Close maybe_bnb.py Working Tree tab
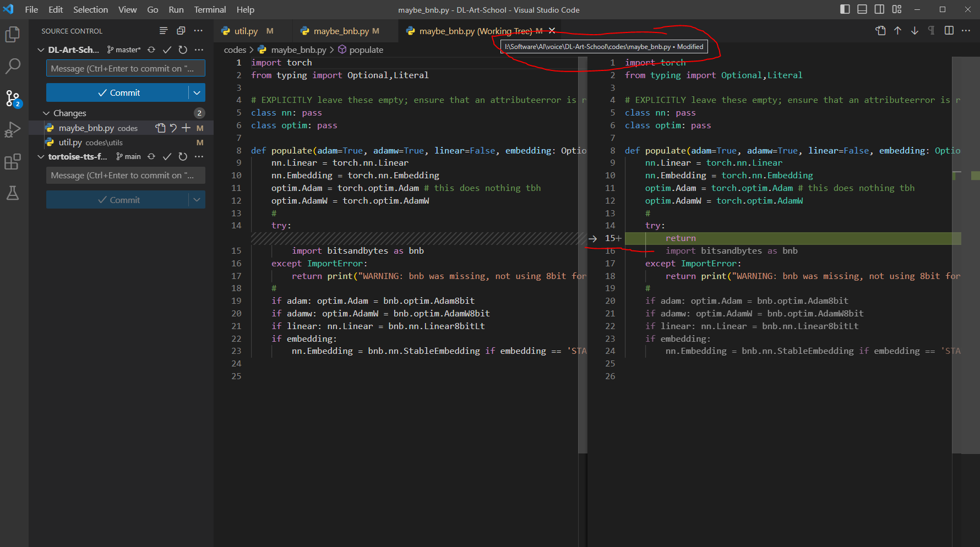Screen dimensions: 980x547 coord(552,31)
